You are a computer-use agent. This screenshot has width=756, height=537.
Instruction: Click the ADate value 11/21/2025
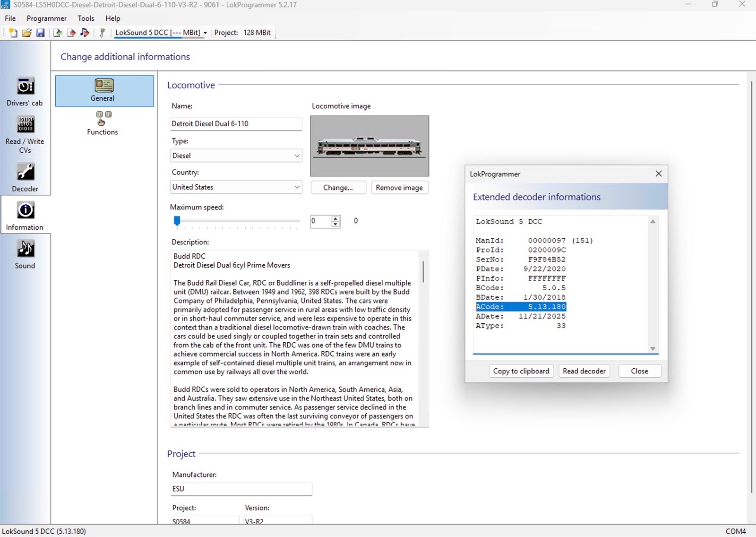542,316
